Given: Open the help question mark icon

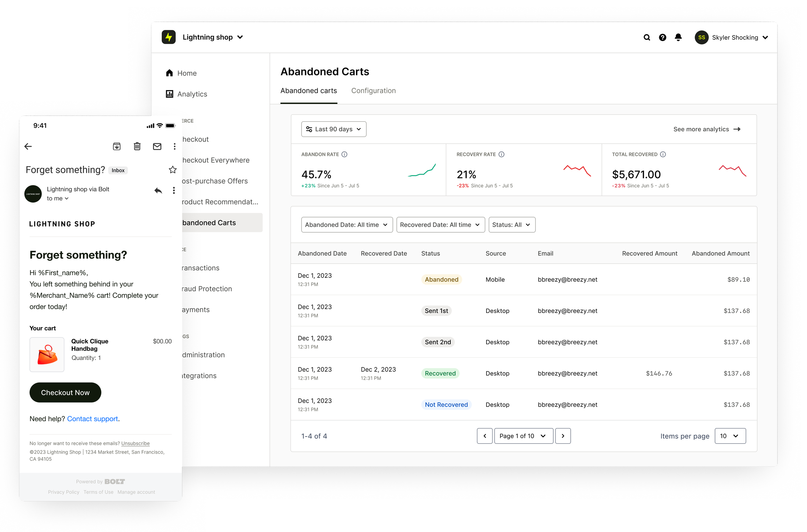Looking at the screenshot, I should pyautogui.click(x=662, y=37).
